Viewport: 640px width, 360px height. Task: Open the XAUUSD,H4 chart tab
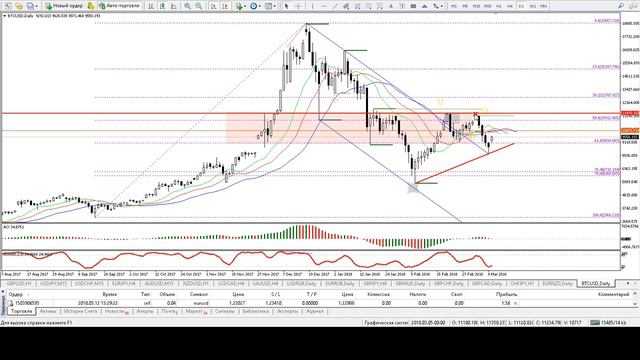[x=265, y=283]
